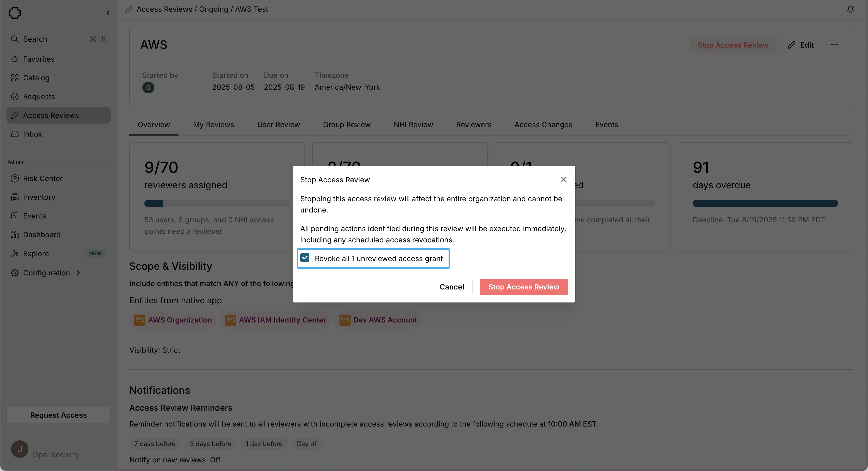The width and height of the screenshot is (868, 471).
Task: Click the Opal logo icon
Action: point(15,13)
